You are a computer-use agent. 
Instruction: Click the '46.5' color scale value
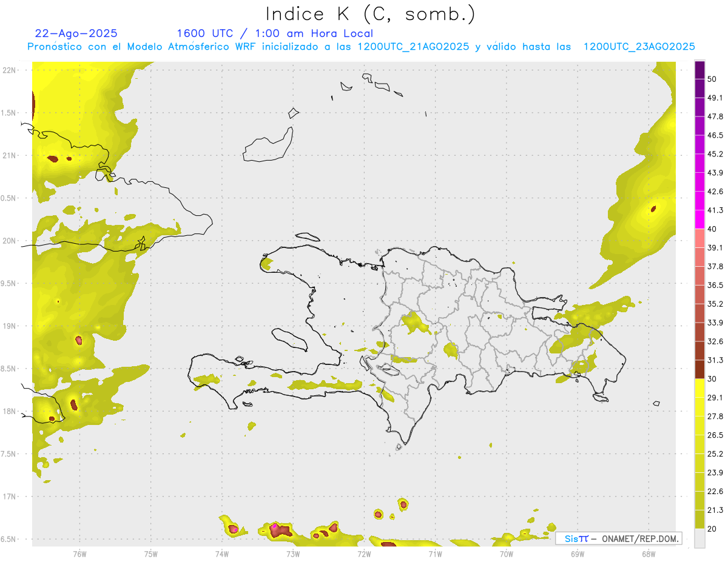click(715, 135)
